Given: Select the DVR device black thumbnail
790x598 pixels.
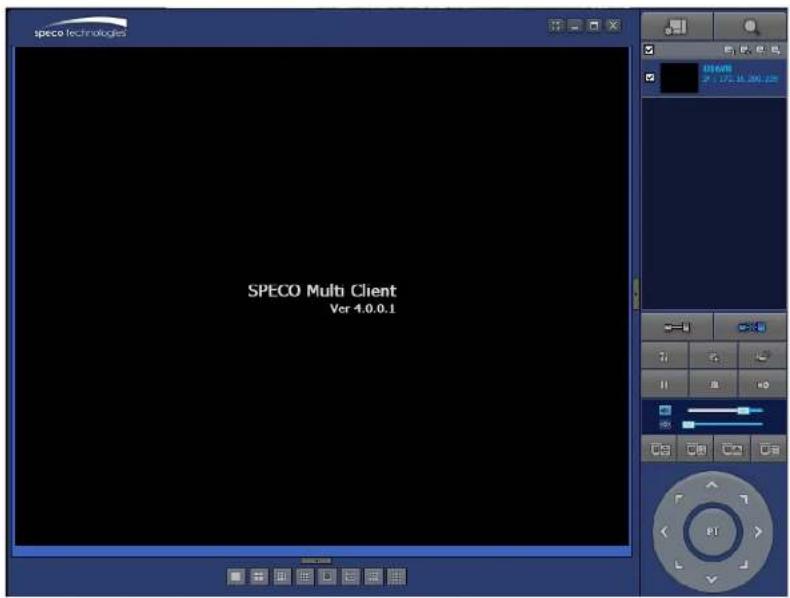Looking at the screenshot, I should click(x=679, y=78).
